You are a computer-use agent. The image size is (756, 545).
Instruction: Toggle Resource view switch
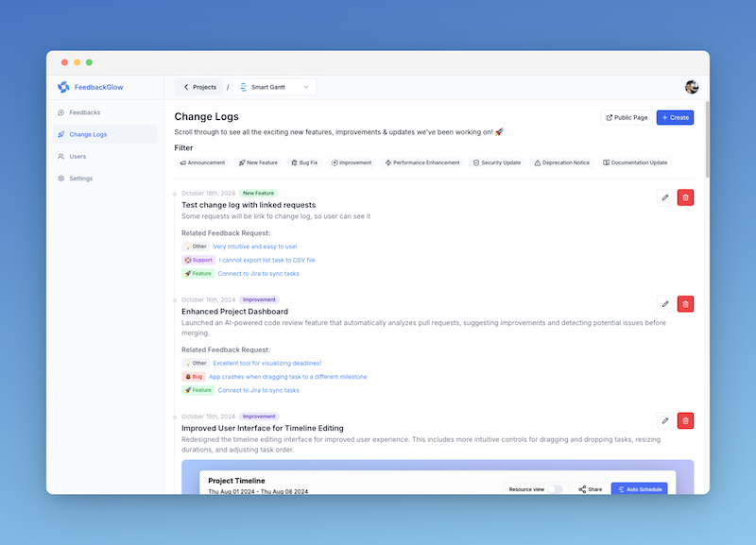pos(555,489)
